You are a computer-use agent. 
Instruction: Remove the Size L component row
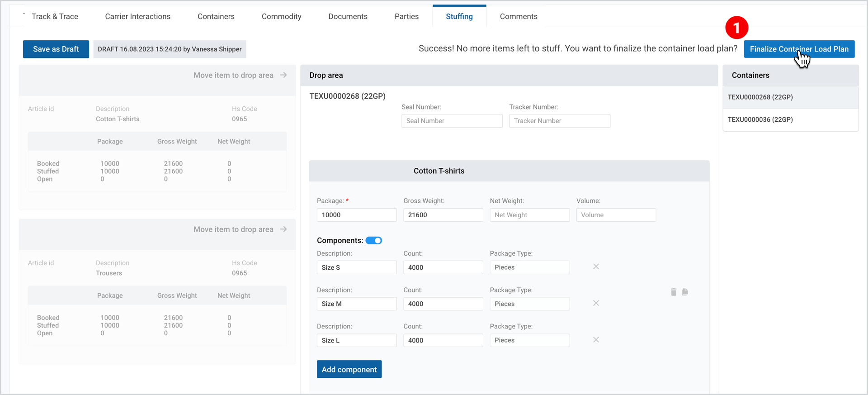596,340
